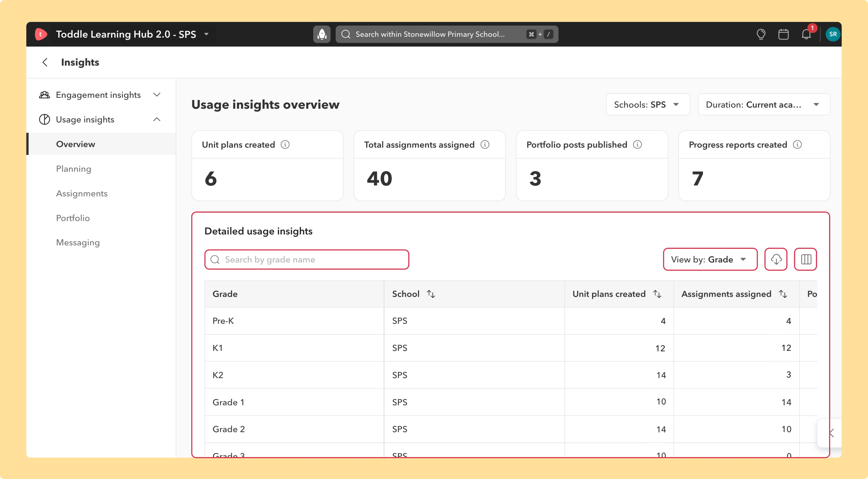Open the calendar icon in top bar

(x=783, y=34)
